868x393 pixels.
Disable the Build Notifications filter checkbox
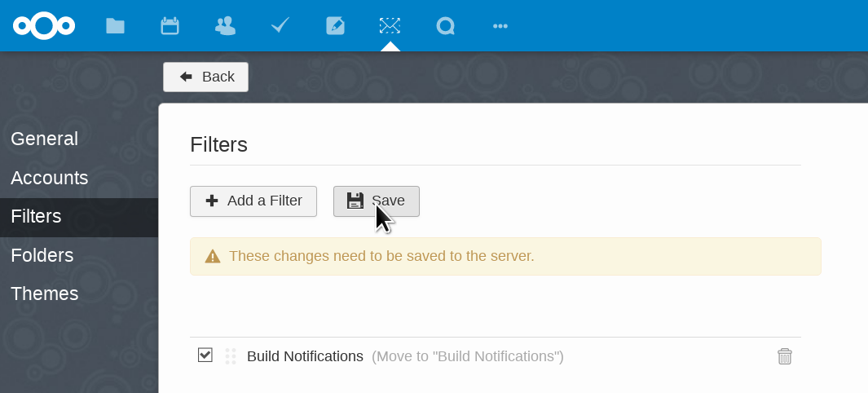click(x=205, y=355)
